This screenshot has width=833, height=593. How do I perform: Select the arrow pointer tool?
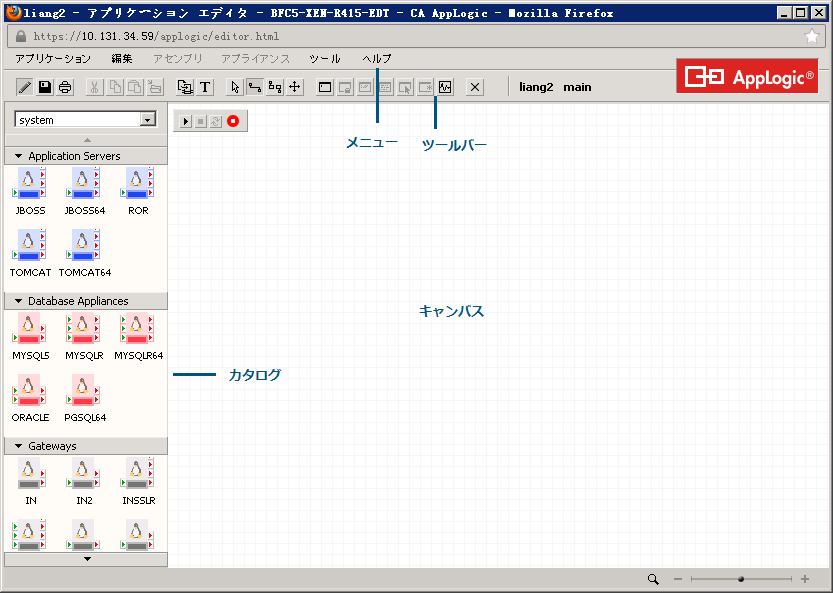coord(235,87)
